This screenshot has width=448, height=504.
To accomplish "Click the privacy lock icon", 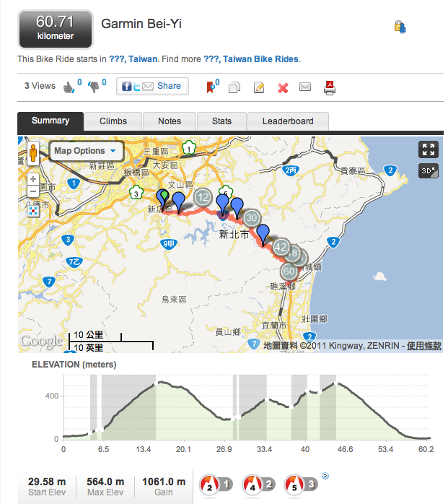I will point(400,27).
